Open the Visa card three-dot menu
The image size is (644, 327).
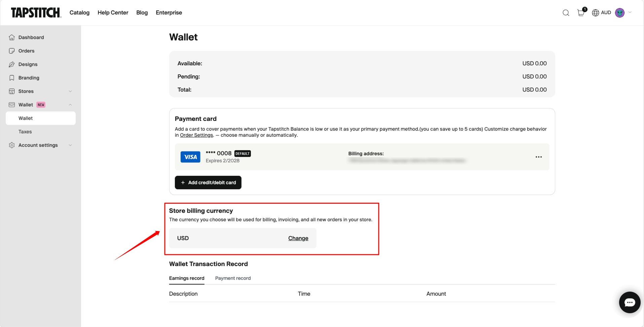[539, 157]
